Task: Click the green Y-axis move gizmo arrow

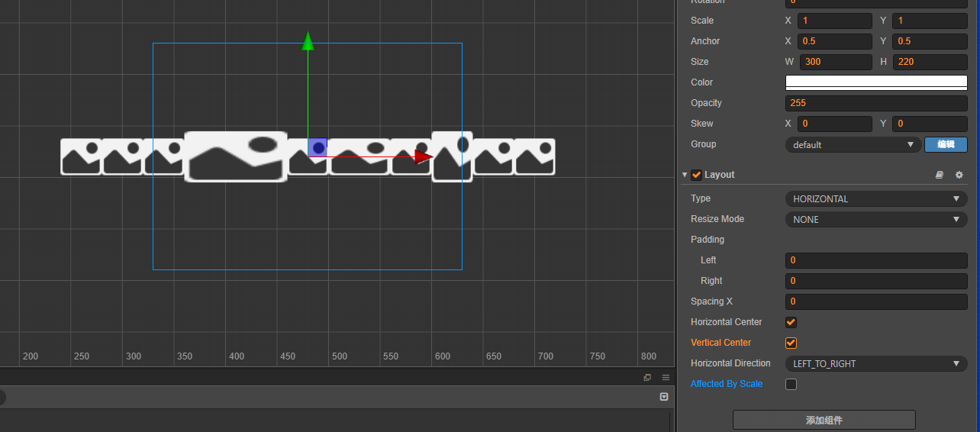Action: tap(308, 41)
